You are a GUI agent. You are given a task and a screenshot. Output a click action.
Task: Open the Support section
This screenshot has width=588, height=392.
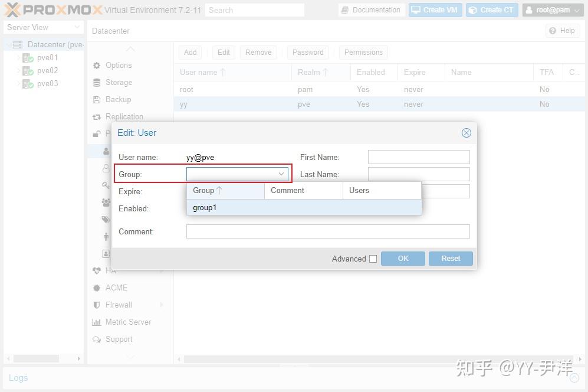[119, 339]
